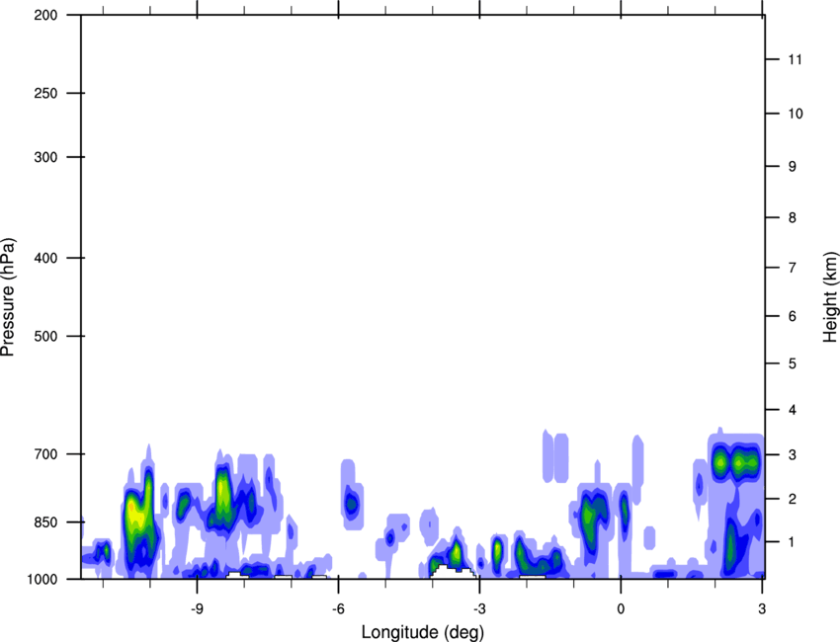
Task: Click the 8 km height label
Action: [793, 218]
